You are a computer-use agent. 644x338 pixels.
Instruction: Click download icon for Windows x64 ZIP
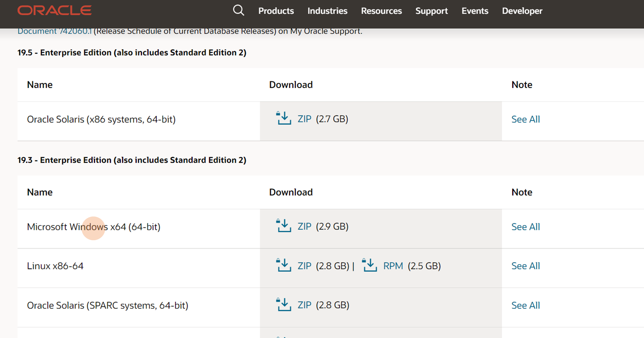[284, 226]
